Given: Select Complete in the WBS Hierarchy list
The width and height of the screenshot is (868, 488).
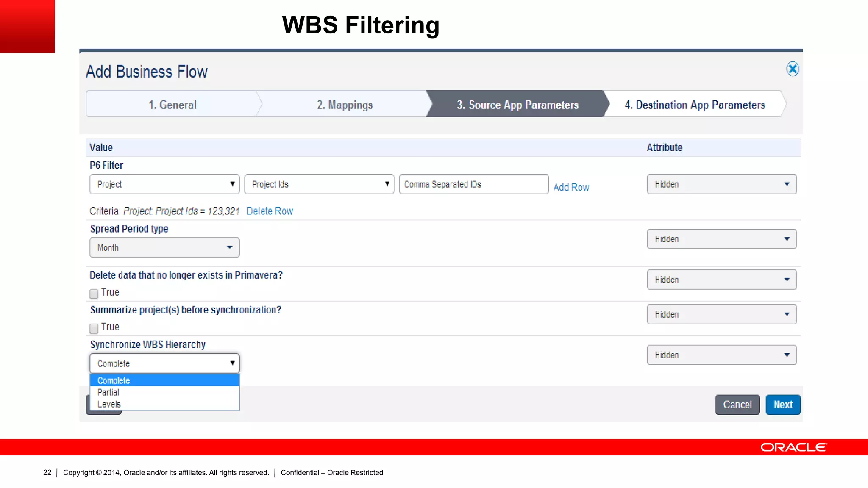Looking at the screenshot, I should pyautogui.click(x=164, y=380).
